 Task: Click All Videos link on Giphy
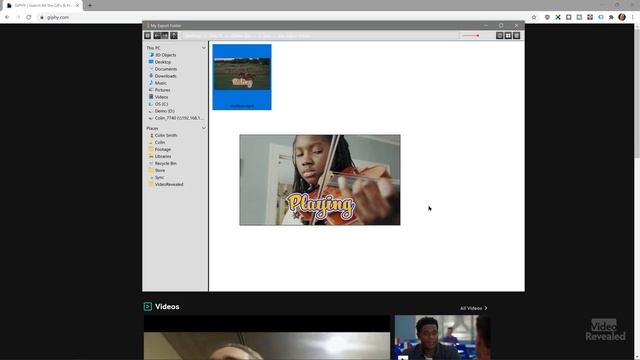473,308
